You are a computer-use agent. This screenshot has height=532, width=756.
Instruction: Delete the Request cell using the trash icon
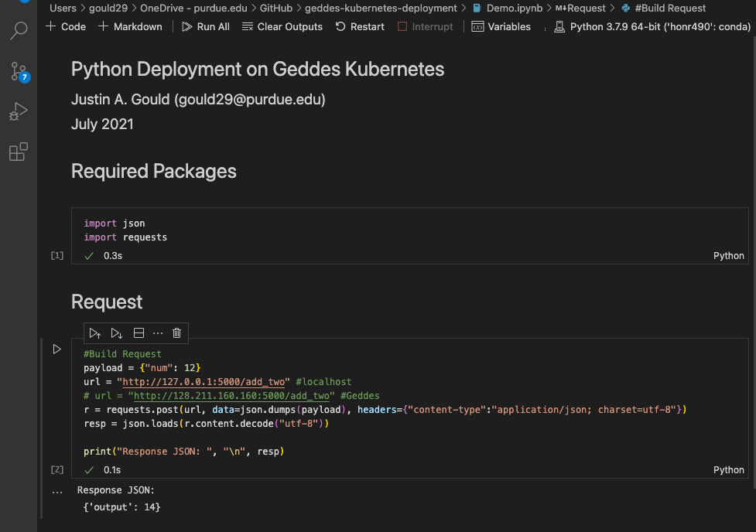[176, 332]
